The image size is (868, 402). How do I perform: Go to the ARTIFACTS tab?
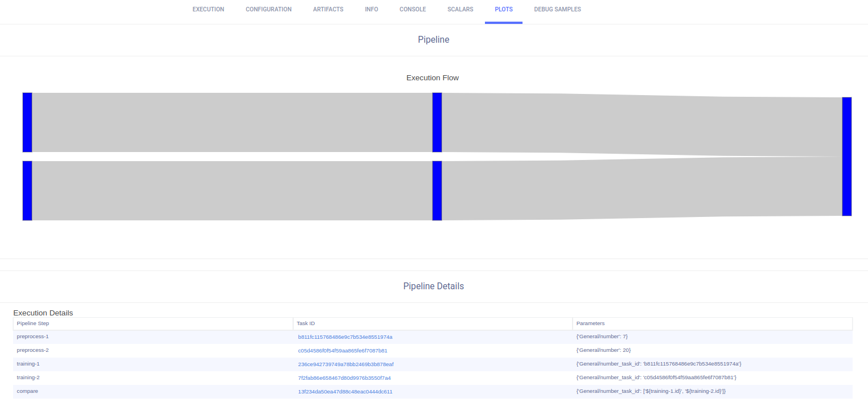(328, 10)
